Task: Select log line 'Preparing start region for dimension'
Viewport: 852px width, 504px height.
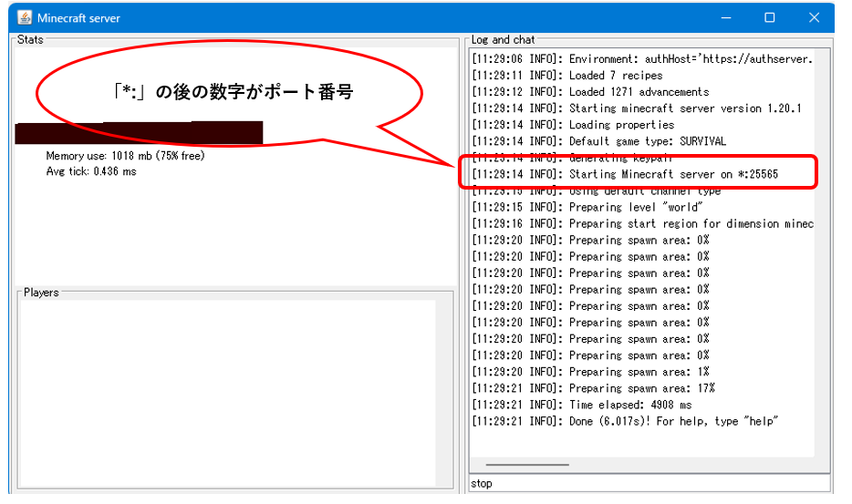Action: (642, 224)
